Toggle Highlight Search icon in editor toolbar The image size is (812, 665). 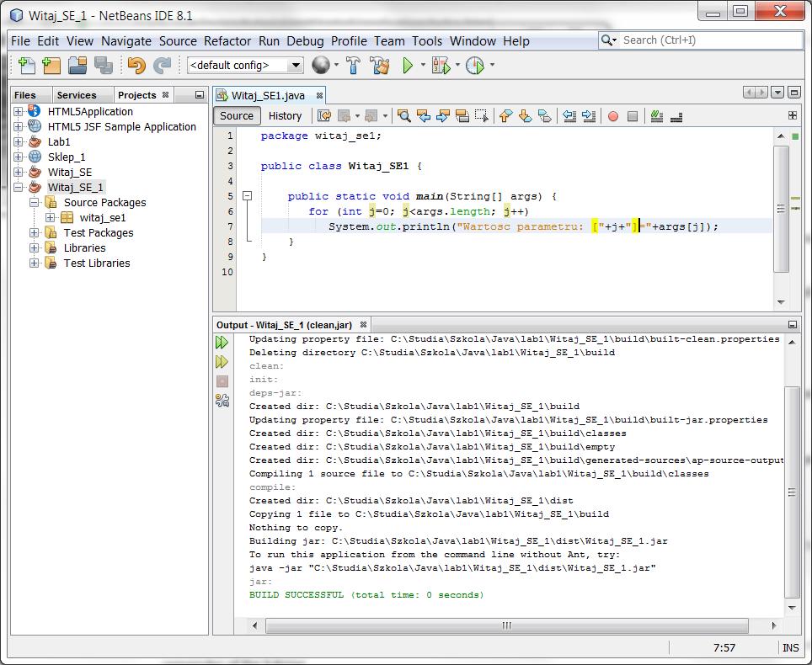coord(462,116)
